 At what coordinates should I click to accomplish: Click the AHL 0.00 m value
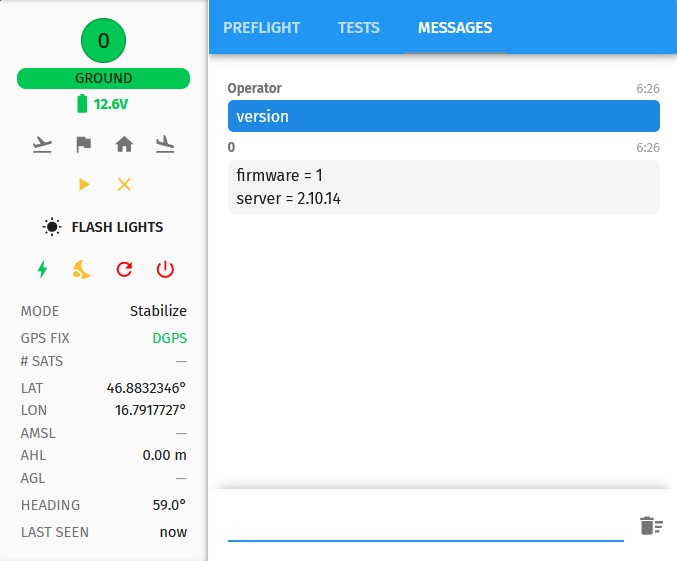[165, 455]
